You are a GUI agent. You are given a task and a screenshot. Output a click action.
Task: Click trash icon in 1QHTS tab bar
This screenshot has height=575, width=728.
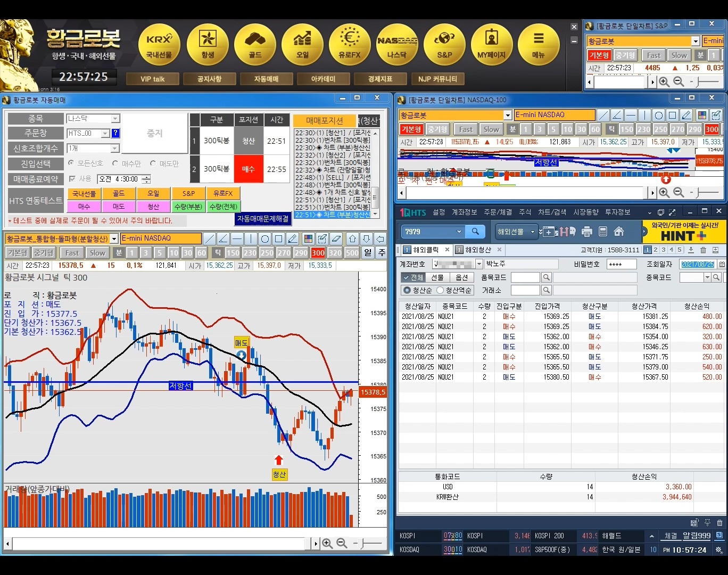pos(703,250)
